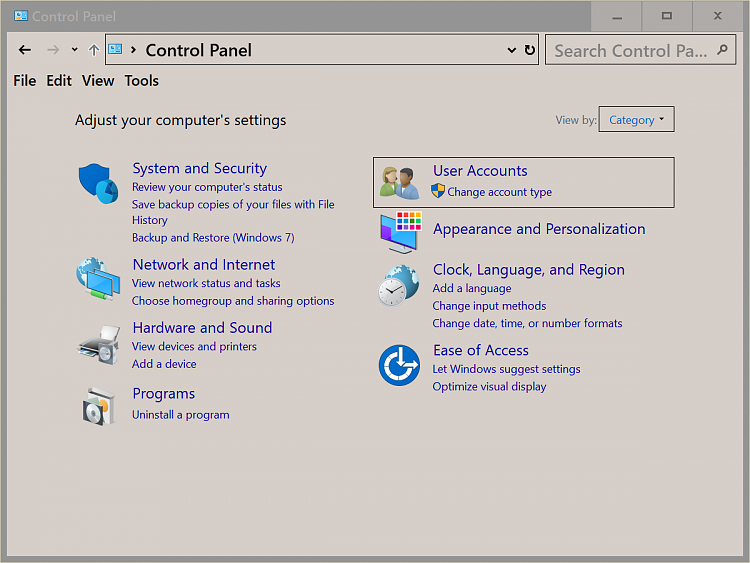Open Appearance and Personalization category
The width and height of the screenshot is (750, 563).
tap(539, 229)
